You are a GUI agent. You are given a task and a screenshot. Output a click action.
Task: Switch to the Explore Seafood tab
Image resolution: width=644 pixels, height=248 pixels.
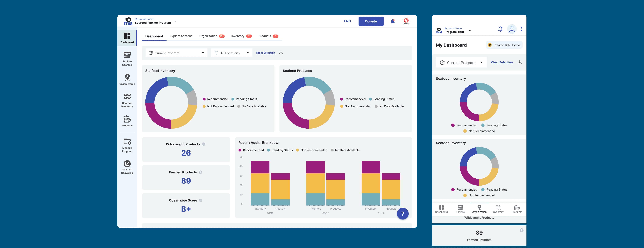point(181,36)
